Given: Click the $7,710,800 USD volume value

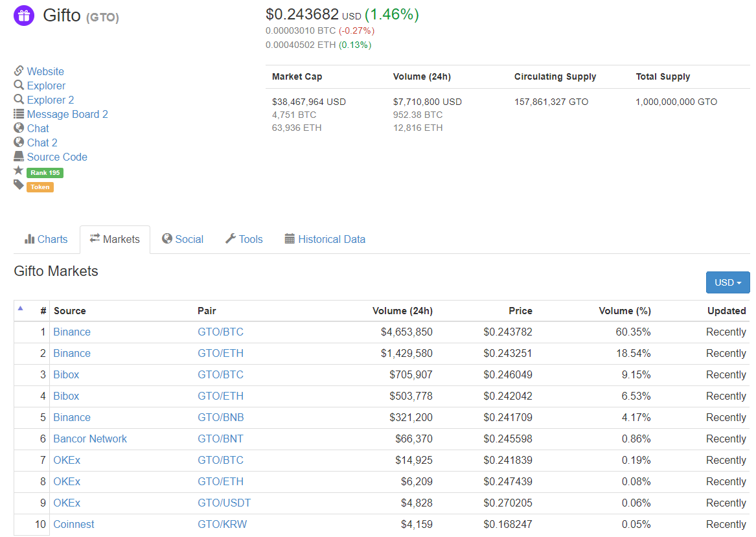Looking at the screenshot, I should 427,102.
